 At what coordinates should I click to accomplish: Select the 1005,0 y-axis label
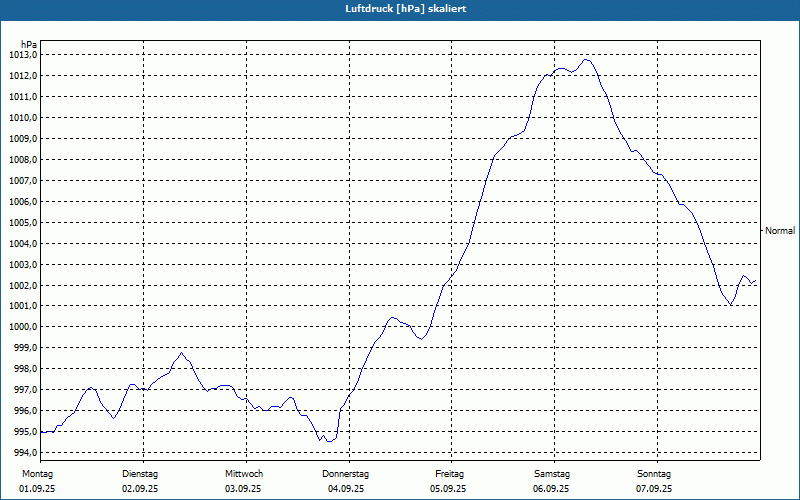22,222
